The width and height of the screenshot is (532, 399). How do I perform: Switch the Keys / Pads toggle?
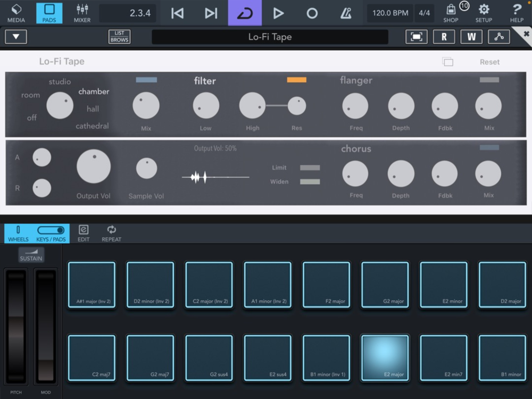51,234
